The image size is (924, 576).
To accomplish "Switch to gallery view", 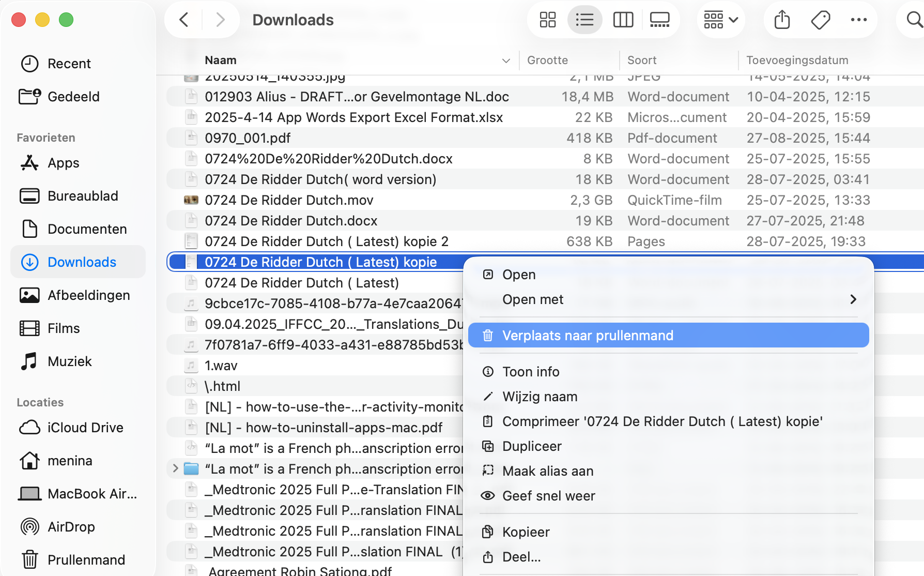I will [660, 20].
